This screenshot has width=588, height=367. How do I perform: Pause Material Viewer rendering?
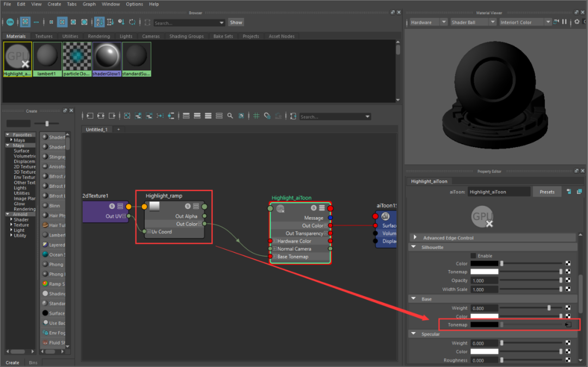pyautogui.click(x=565, y=22)
